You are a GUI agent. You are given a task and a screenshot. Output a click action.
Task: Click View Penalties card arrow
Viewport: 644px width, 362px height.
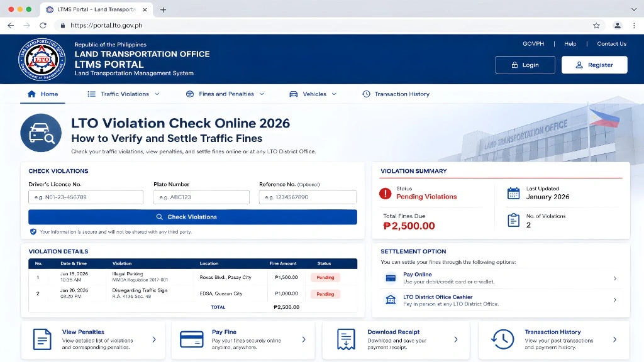click(154, 339)
